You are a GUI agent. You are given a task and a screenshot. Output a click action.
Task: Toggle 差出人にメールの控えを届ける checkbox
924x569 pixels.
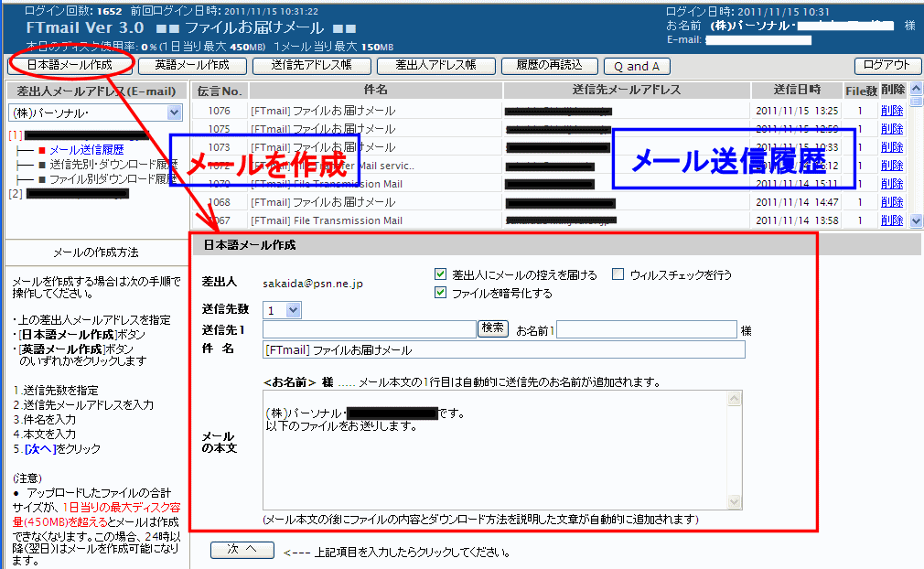(x=441, y=274)
